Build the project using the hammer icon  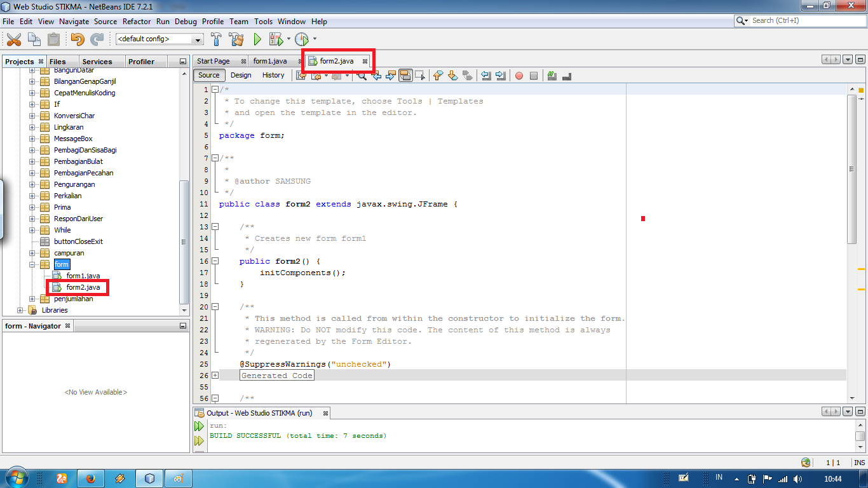[217, 39]
